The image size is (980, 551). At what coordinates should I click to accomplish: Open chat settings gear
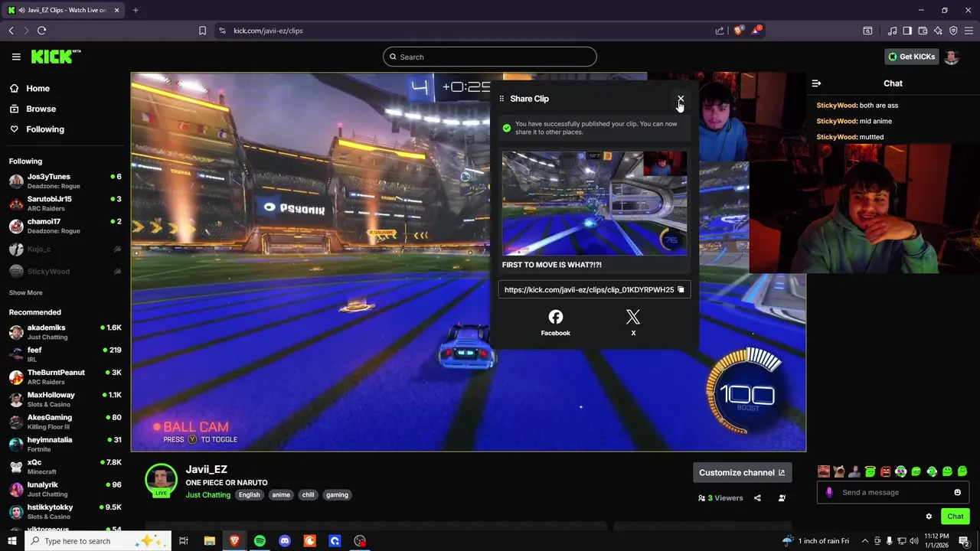pos(929,517)
